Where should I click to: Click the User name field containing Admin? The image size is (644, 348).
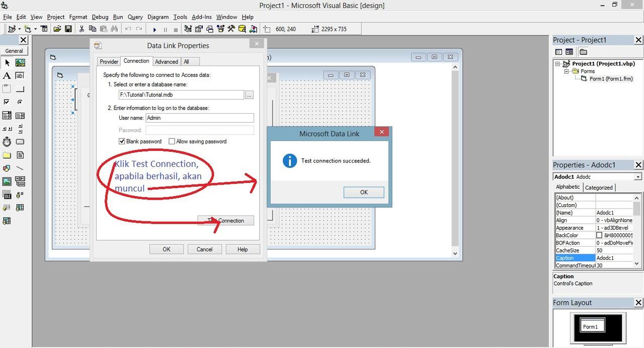[x=200, y=118]
